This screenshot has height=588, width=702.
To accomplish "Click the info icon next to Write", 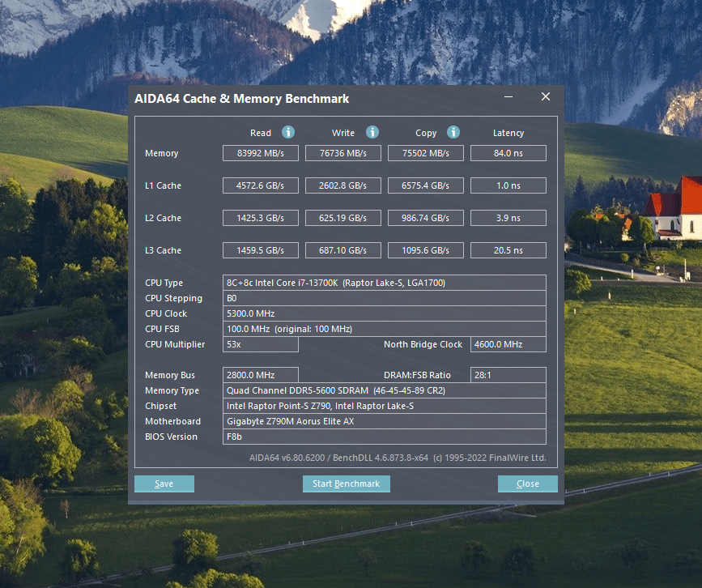I will [x=372, y=132].
